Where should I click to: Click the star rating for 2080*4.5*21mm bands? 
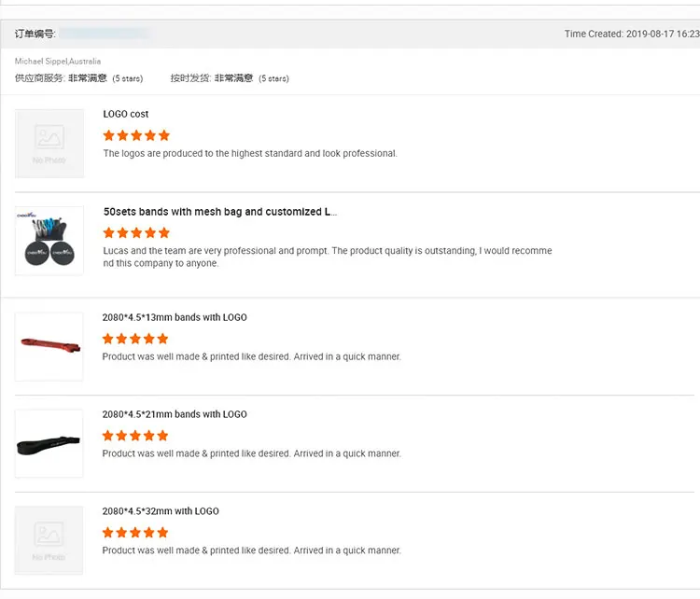pos(135,436)
